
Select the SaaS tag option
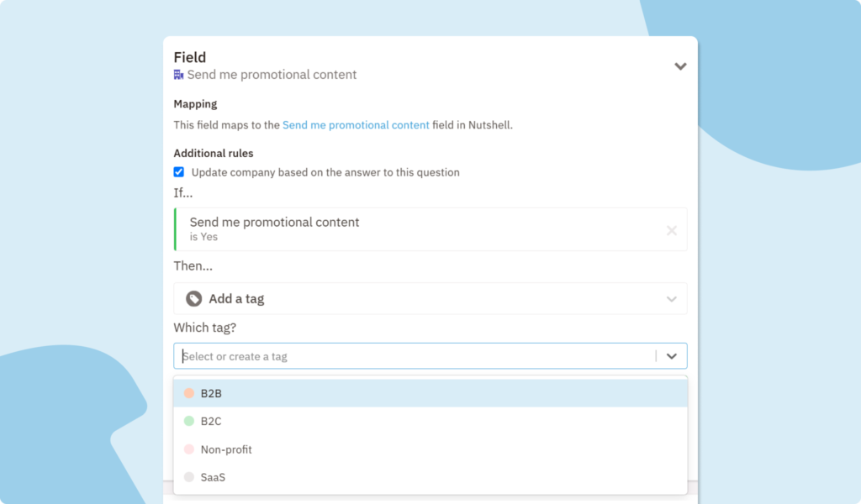(211, 476)
